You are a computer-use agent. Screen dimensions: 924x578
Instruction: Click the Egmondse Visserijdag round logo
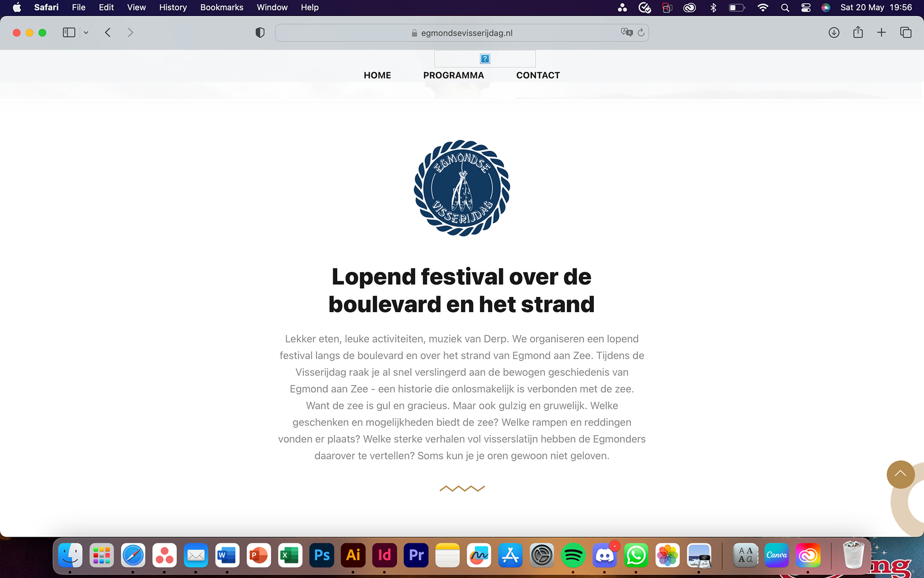462,188
